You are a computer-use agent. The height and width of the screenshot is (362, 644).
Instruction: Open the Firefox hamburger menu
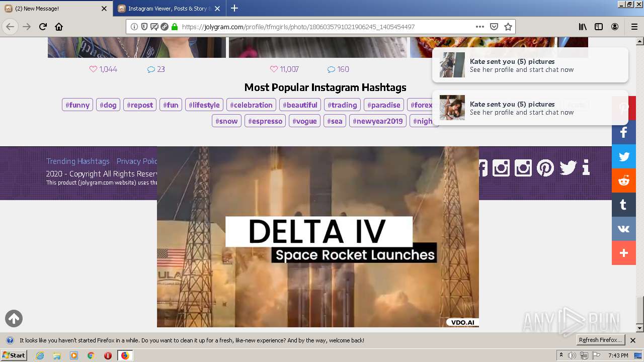coord(634,27)
